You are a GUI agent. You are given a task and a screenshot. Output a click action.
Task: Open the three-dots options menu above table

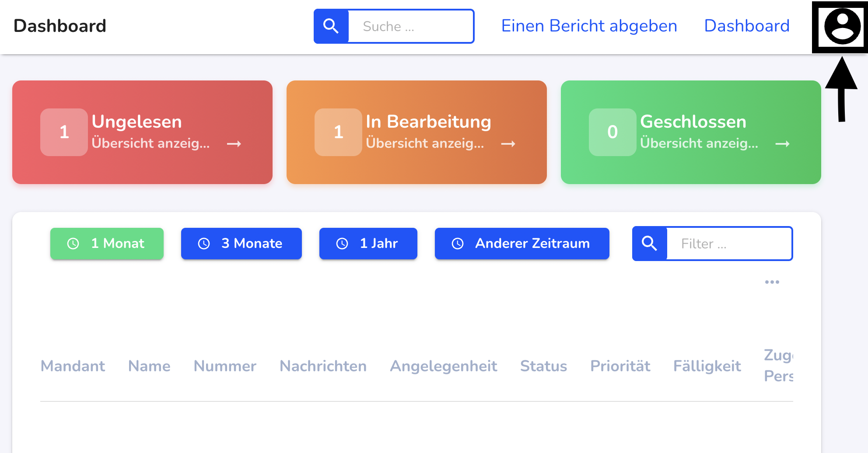772,282
